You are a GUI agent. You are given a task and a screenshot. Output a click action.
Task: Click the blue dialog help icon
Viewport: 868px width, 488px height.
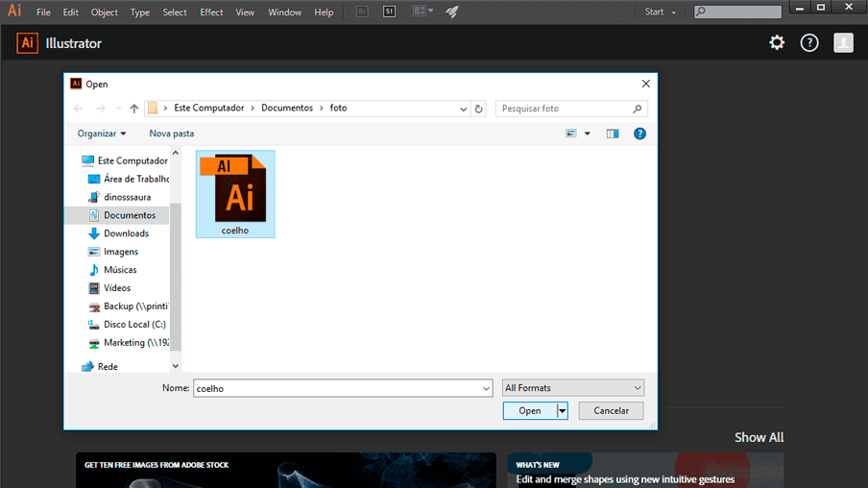[x=639, y=134]
